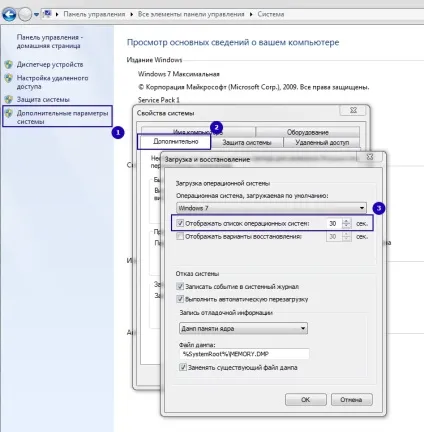Image resolution: width=424 pixels, height=432 pixels.
Task: Click the greyed forward navigation arrow
Action: [25, 14]
